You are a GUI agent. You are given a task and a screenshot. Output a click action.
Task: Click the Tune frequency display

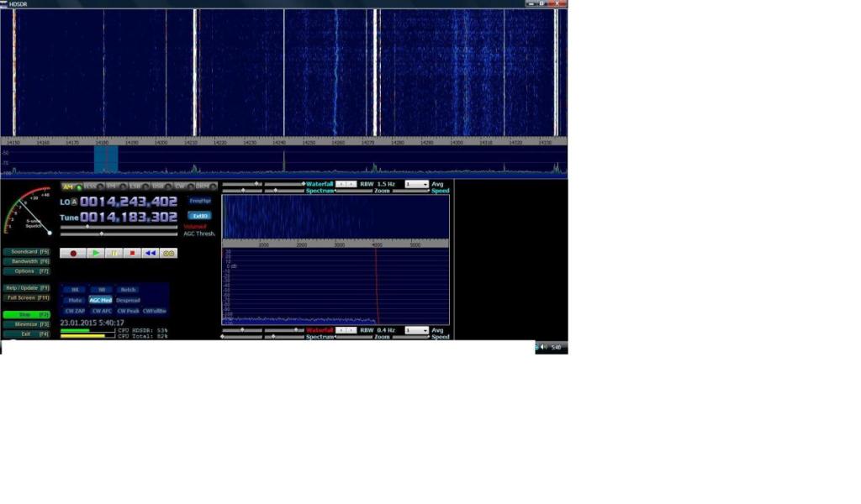(129, 218)
